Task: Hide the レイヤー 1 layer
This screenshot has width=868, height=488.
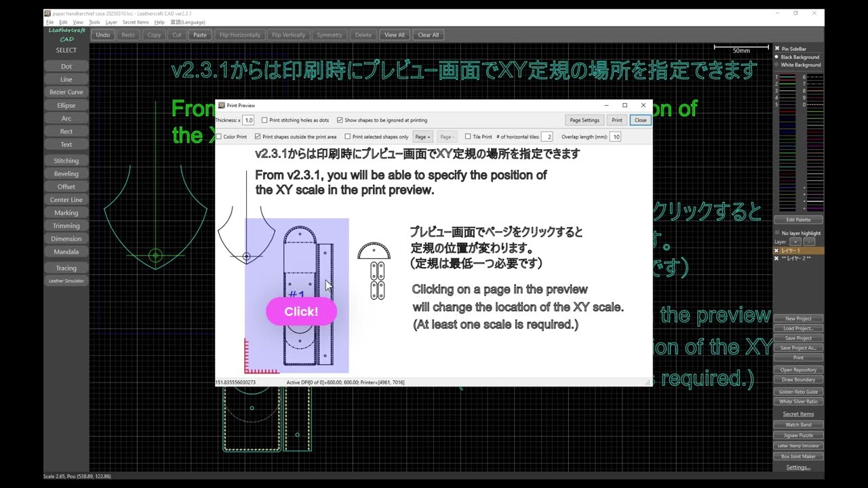Action: coord(776,250)
